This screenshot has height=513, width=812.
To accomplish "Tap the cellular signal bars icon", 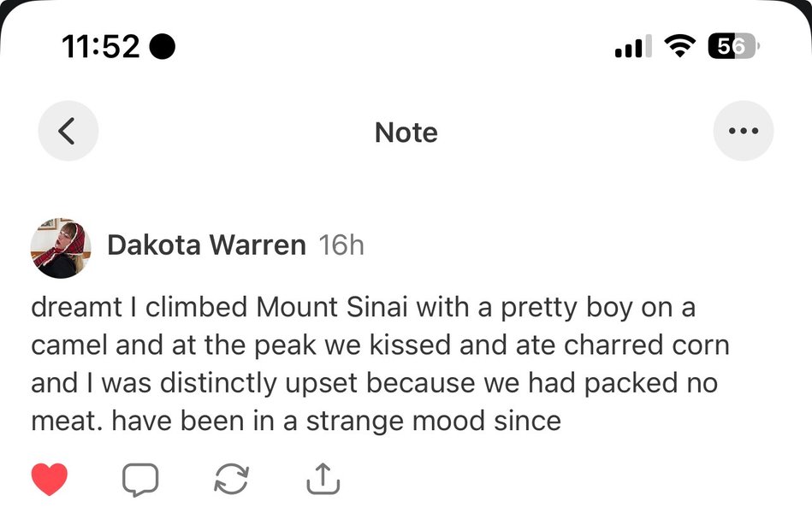I will pyautogui.click(x=633, y=46).
